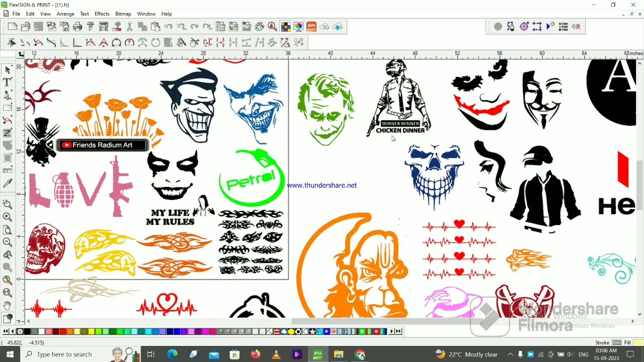Open a file with folder icon

tap(25, 27)
